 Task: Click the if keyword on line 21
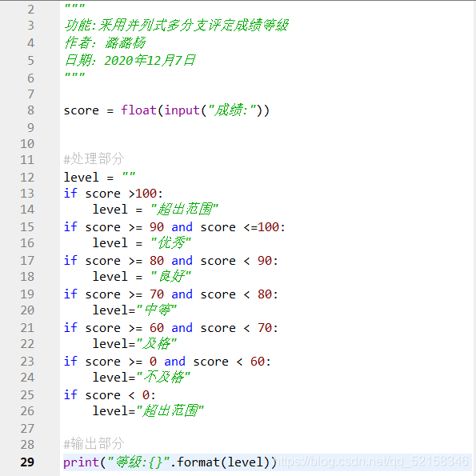(70, 328)
